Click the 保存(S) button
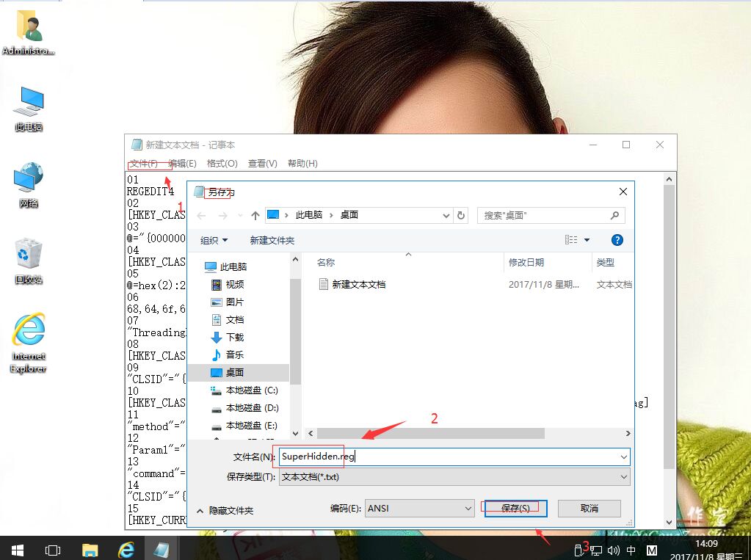This screenshot has width=751, height=560. (x=514, y=508)
